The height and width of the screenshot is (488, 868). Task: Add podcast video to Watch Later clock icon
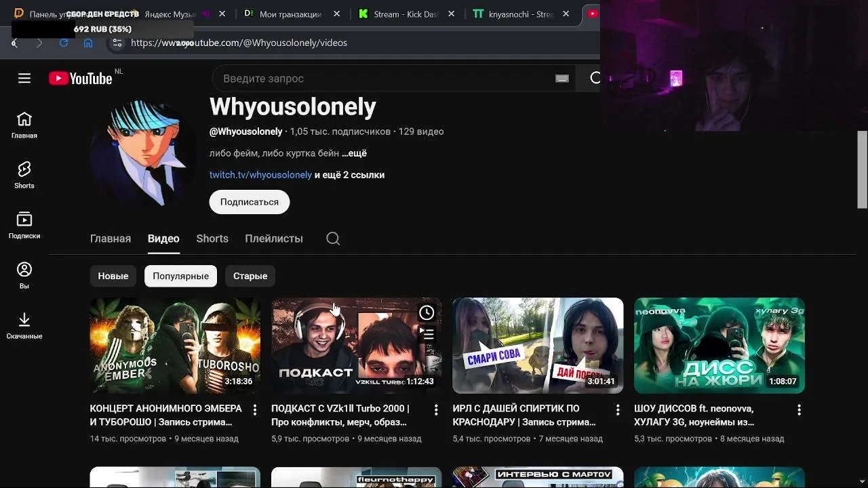click(427, 312)
